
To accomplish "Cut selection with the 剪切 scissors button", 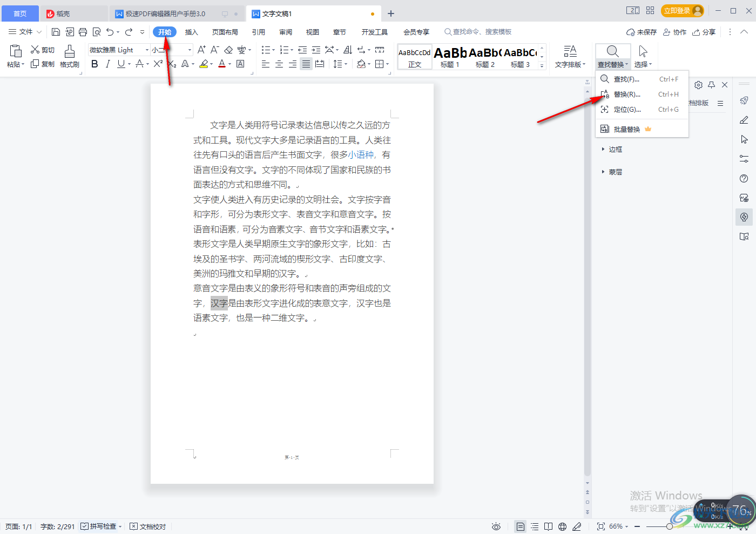I will (x=43, y=50).
